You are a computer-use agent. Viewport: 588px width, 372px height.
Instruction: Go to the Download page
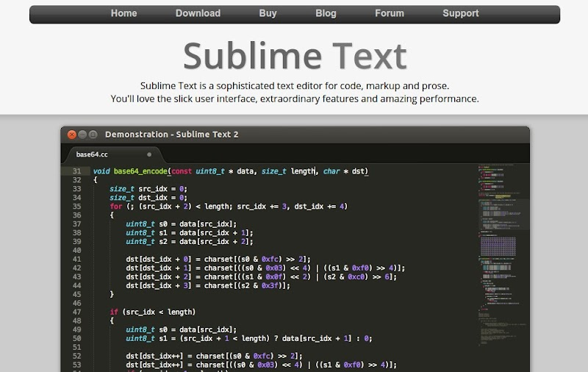(198, 13)
